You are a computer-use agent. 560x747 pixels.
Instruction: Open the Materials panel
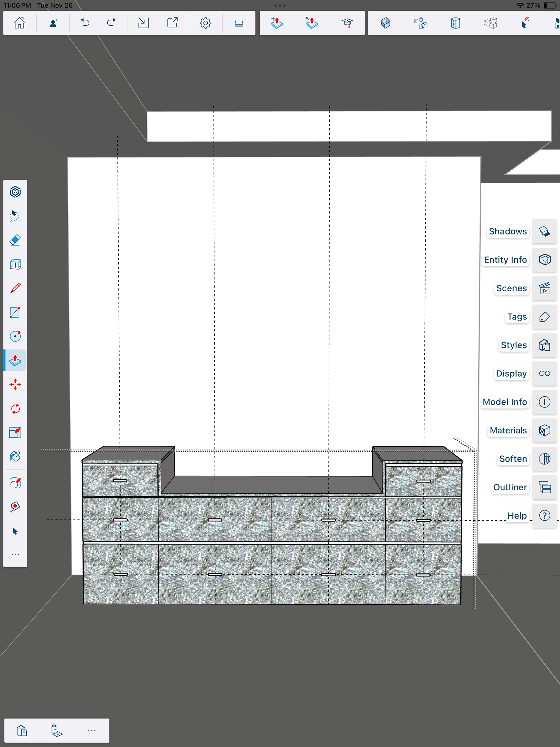coord(544,430)
